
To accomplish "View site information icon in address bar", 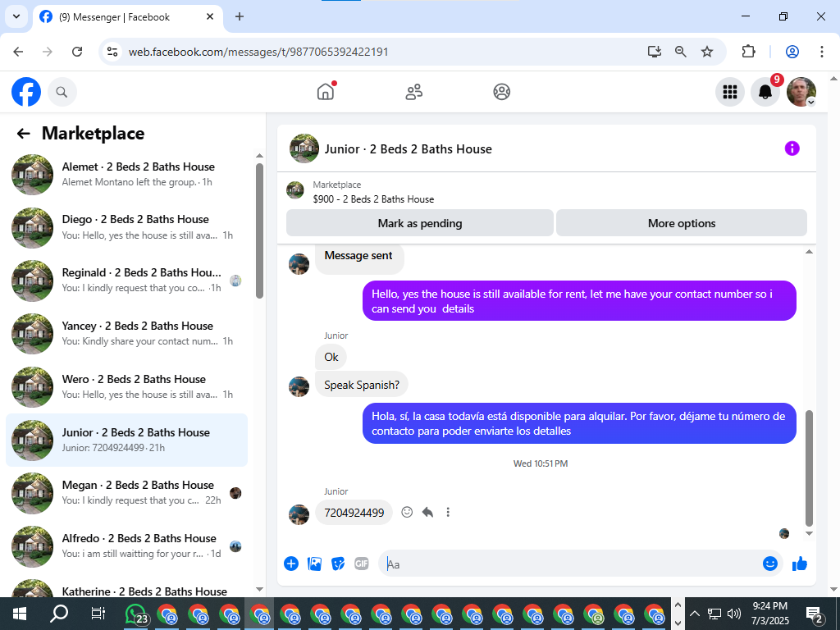I will click(112, 52).
